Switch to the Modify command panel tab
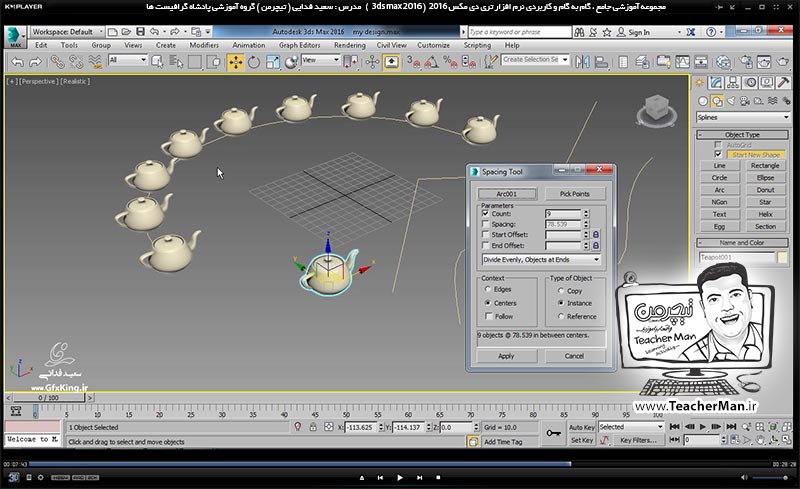 point(716,83)
